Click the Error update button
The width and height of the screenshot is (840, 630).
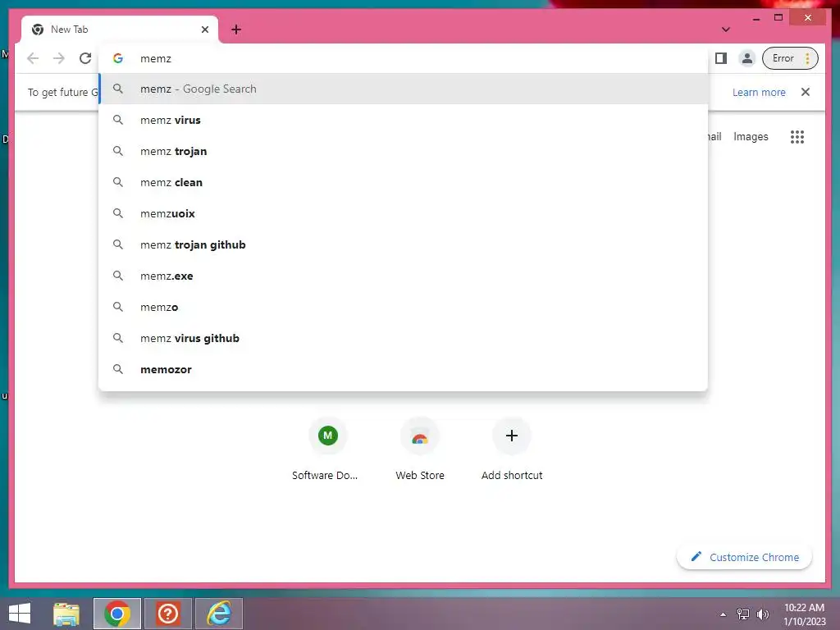click(790, 58)
